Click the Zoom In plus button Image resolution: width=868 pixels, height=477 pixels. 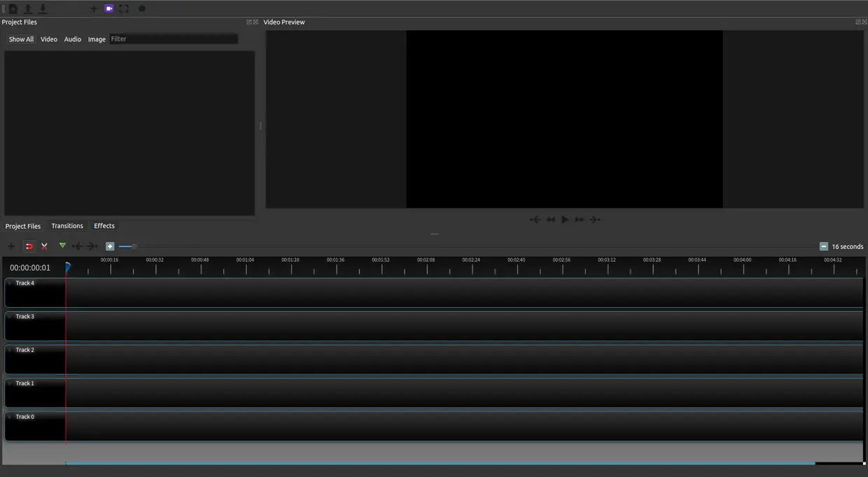pos(110,246)
